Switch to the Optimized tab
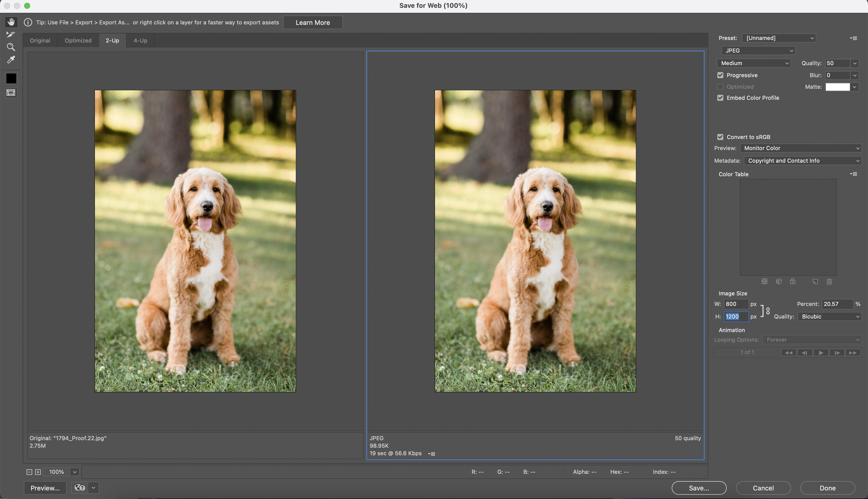Screen dimensions: 868x499 click(78, 40)
